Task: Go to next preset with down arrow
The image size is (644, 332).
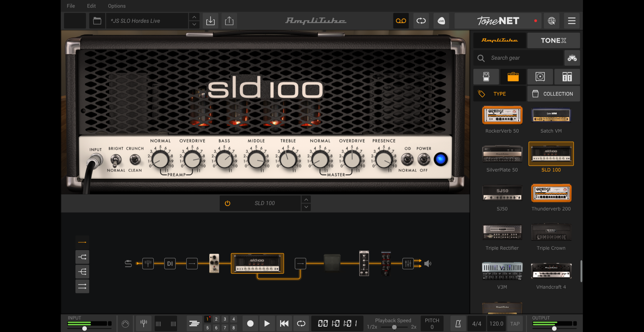Action: (x=194, y=25)
